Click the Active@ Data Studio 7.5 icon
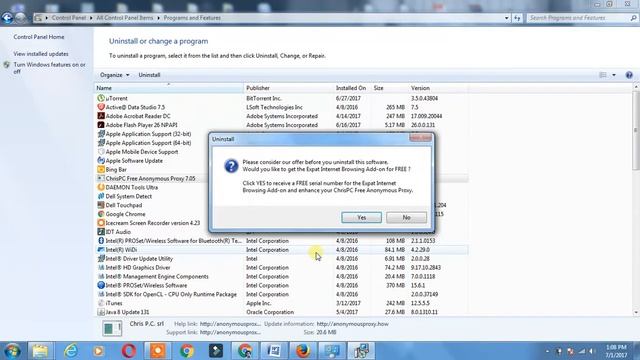Image resolution: width=640 pixels, height=360 pixels. (101, 107)
